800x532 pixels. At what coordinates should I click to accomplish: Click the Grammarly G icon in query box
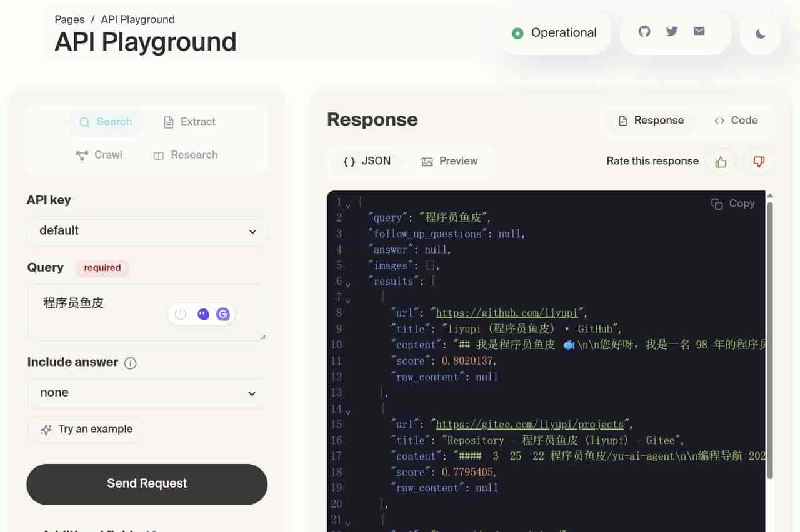[223, 314]
